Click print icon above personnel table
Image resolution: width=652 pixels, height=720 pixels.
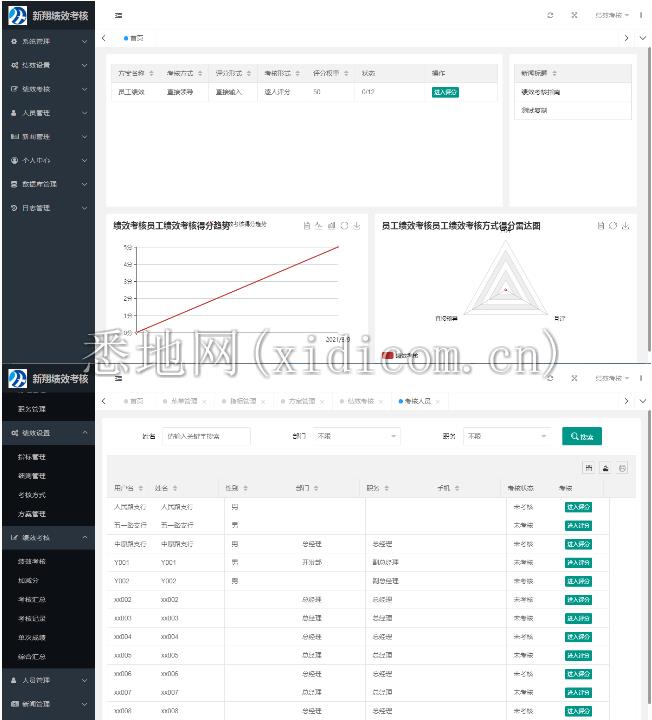tap(622, 468)
